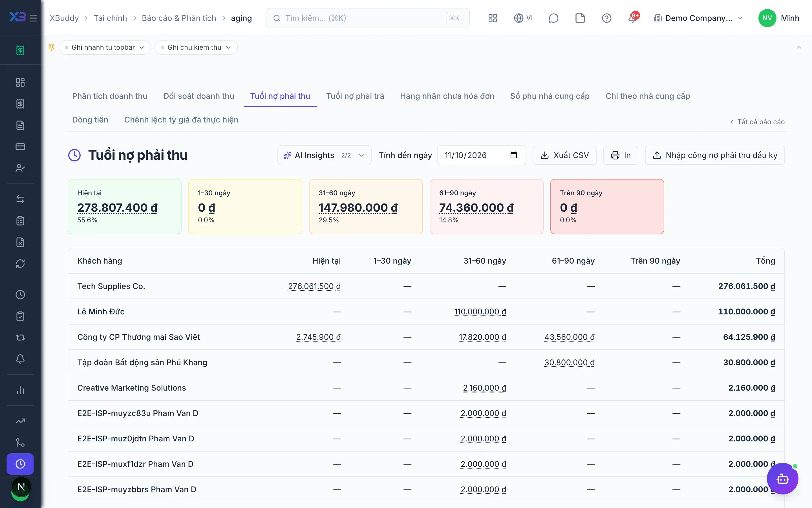Switch to the Tuổi nợ phải trả tab

(x=355, y=96)
